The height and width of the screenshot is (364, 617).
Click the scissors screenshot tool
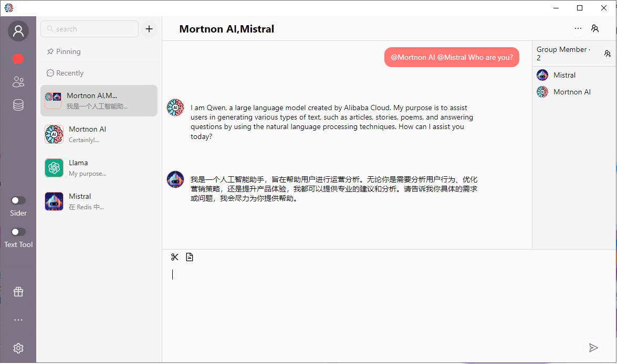175,257
